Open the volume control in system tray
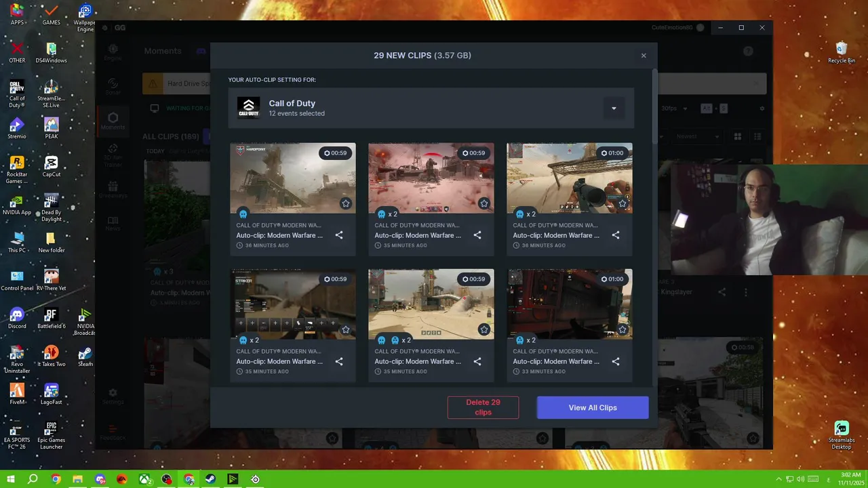The width and height of the screenshot is (868, 488). [800, 479]
